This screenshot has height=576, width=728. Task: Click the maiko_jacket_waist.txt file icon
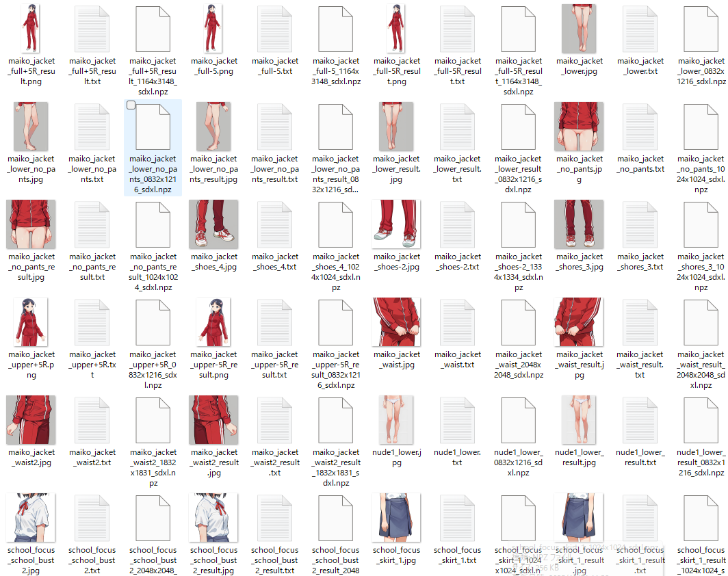(x=457, y=322)
